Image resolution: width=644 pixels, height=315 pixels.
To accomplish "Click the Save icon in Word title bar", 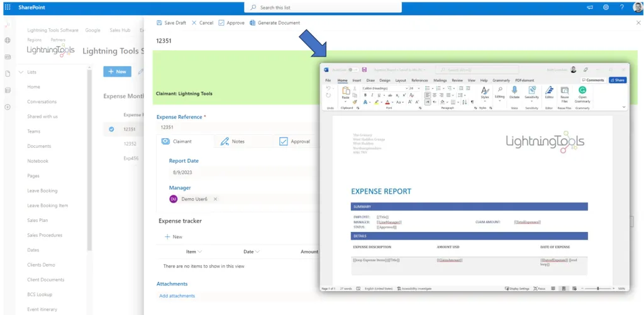I will (364, 70).
